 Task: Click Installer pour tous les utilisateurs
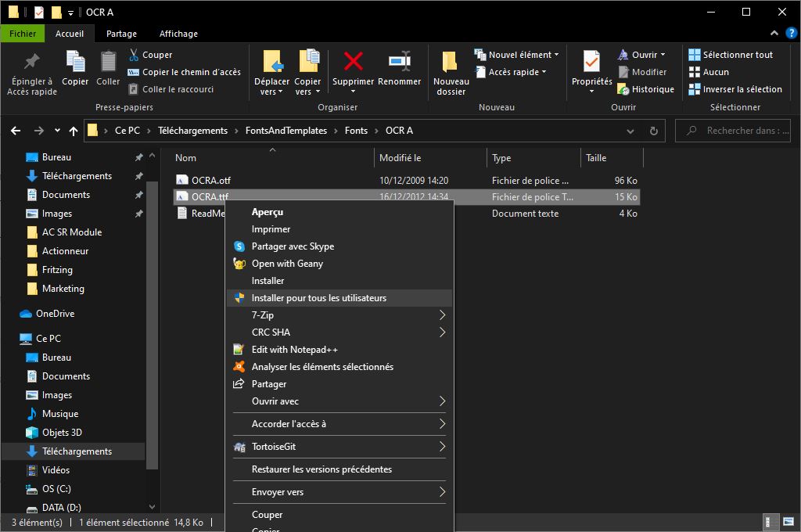tap(339, 298)
